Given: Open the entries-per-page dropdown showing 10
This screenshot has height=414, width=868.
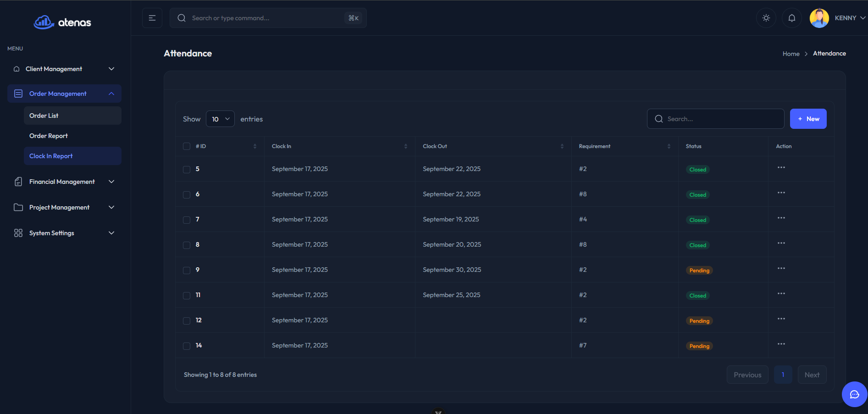Looking at the screenshot, I should [220, 119].
